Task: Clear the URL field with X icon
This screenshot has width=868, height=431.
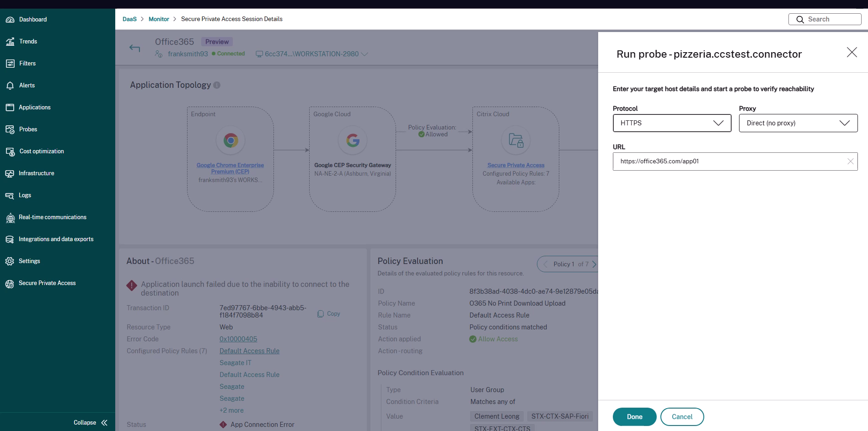Action: click(x=850, y=162)
